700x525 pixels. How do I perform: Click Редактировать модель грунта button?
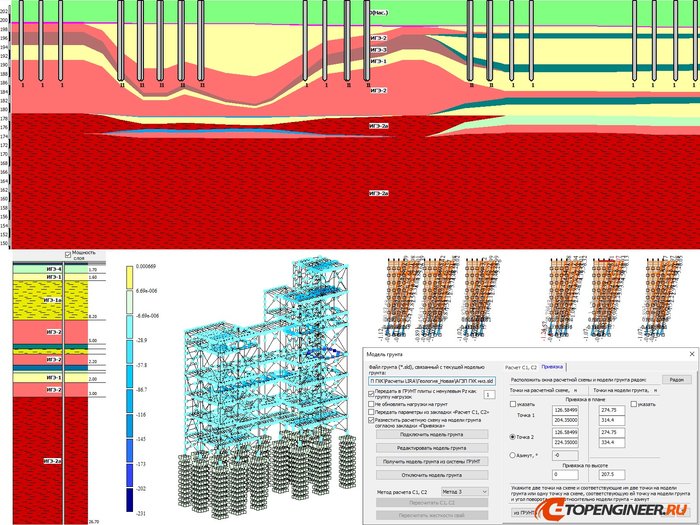pos(432,448)
